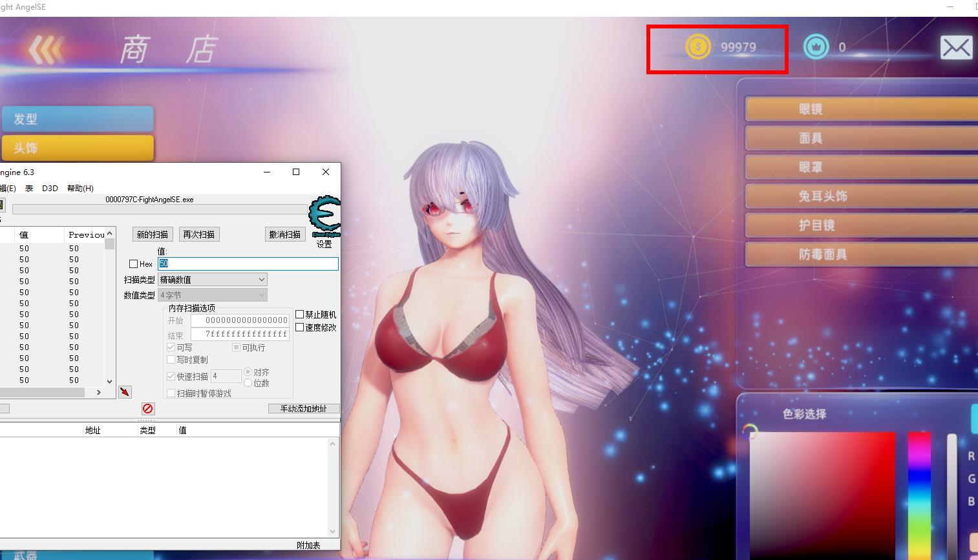This screenshot has width=978, height=560.
Task: Click the Cheat Engine logo settings icon
Action: (324, 217)
